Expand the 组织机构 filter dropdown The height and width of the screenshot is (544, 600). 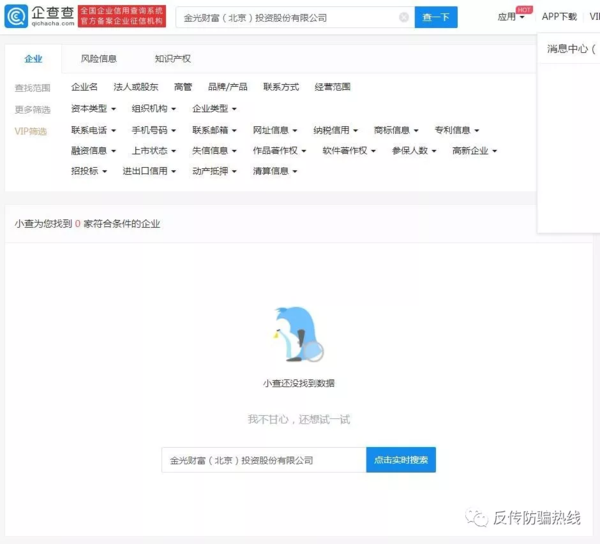click(154, 109)
